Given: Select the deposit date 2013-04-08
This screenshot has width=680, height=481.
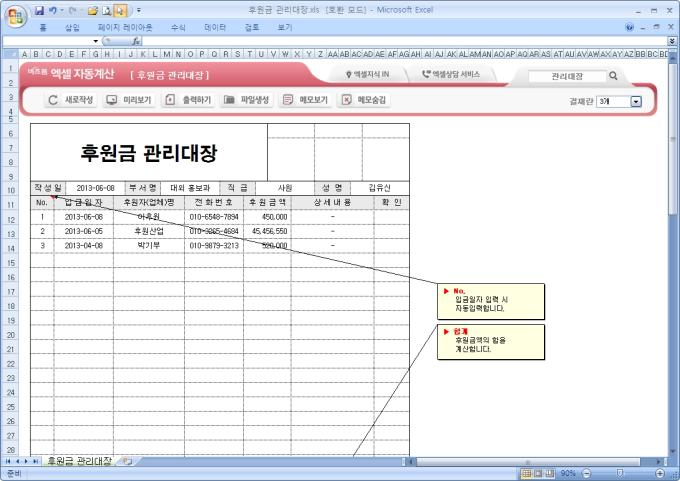Looking at the screenshot, I should pyautogui.click(x=84, y=245).
